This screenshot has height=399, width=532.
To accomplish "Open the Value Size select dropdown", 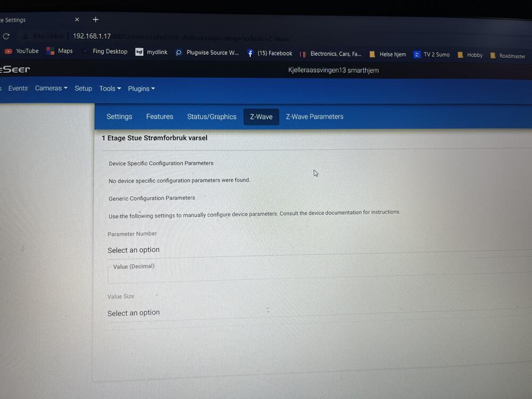I will point(320,312).
